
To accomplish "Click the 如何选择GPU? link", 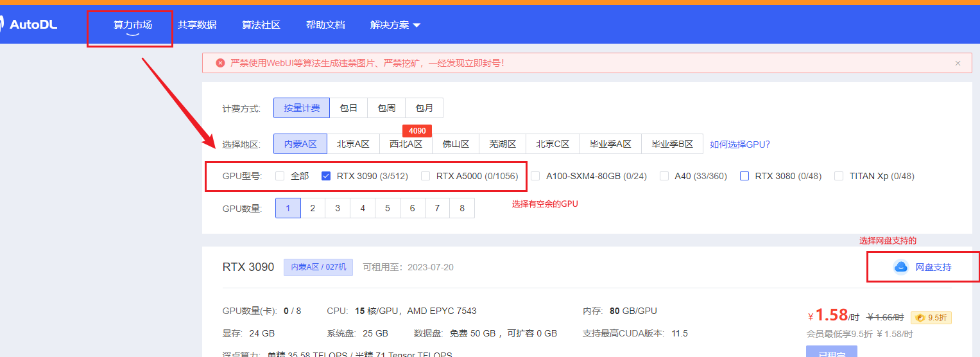I will [739, 144].
